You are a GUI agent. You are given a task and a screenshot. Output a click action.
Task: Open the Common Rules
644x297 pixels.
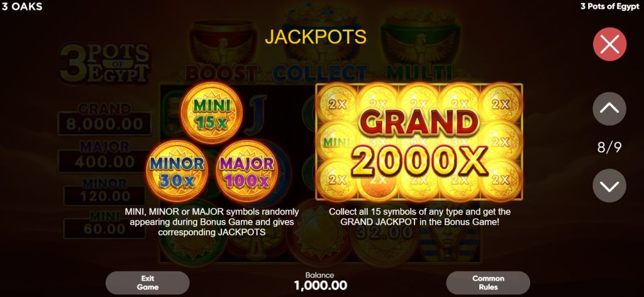[488, 283]
